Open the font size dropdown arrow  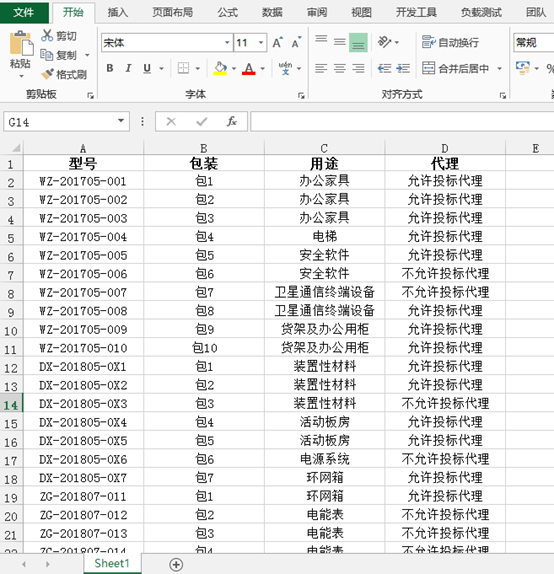tap(261, 43)
